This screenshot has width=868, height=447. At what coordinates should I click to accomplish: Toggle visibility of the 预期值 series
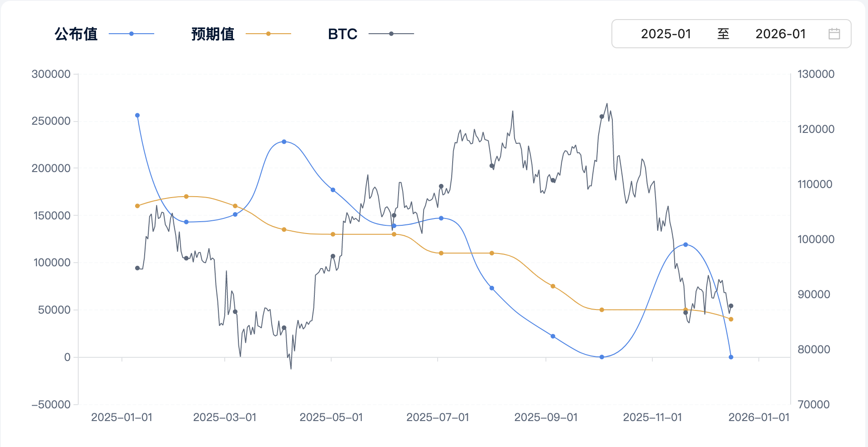[x=212, y=34]
